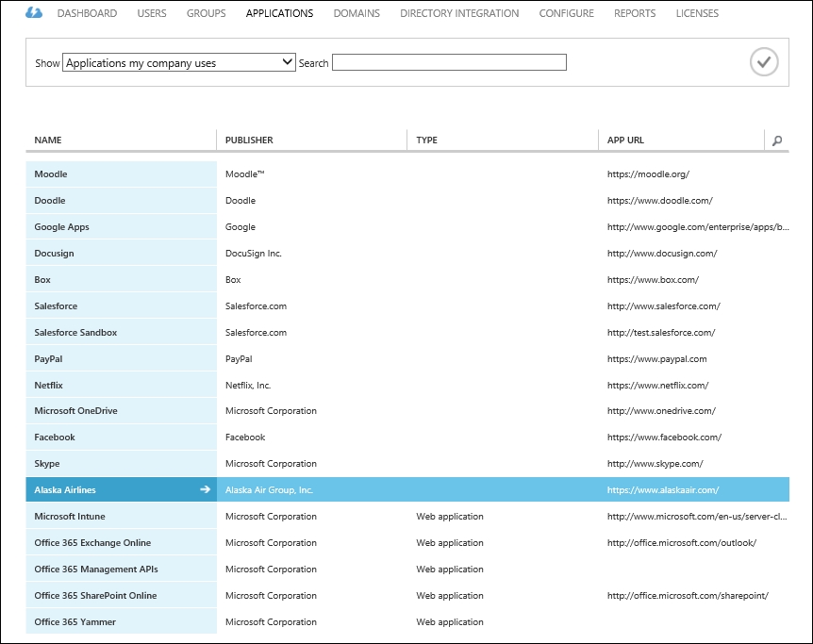This screenshot has width=813, height=644.
Task: Select the Microsoft OneDrive application
Action: [75, 411]
